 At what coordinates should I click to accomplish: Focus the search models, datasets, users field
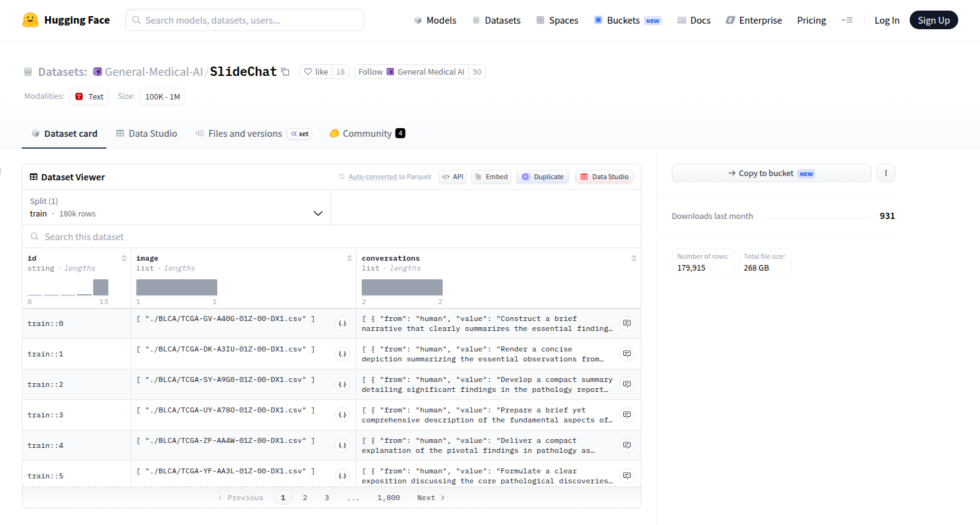coord(245,20)
